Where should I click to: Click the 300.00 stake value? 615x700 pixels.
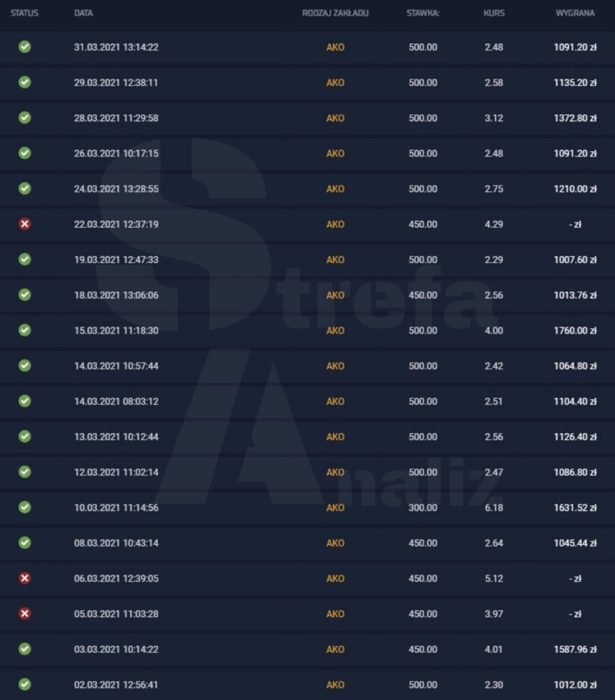tap(422, 508)
